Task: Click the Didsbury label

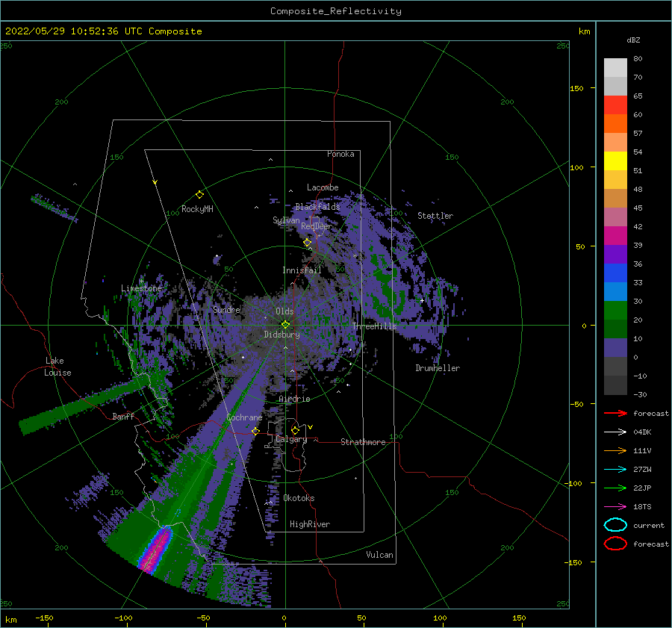Action: 281,335
